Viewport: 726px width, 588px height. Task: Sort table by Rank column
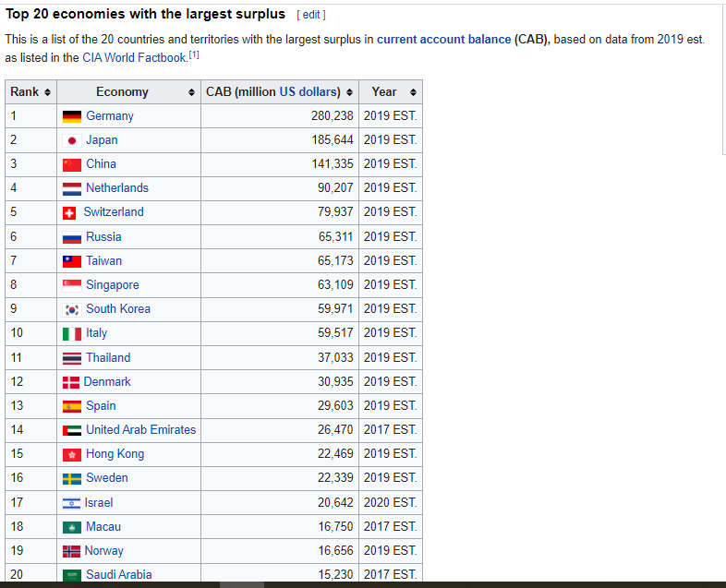point(47,92)
